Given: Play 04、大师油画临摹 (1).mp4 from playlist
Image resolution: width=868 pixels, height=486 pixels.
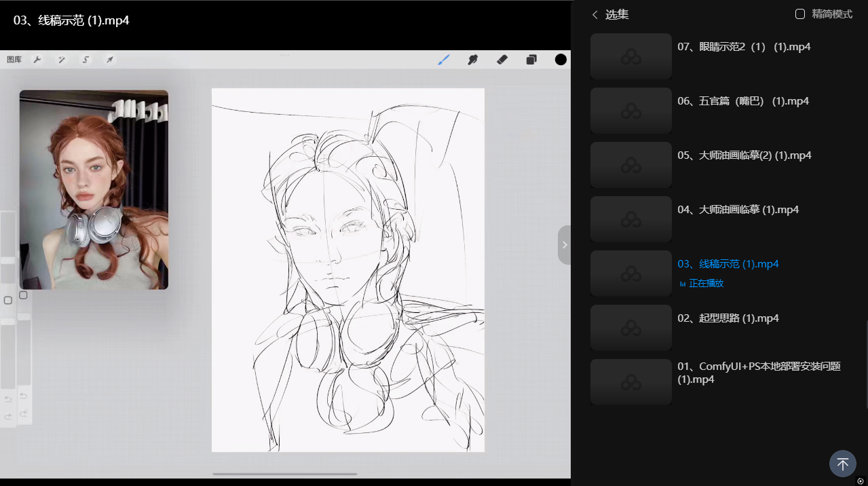Looking at the screenshot, I should click(739, 210).
